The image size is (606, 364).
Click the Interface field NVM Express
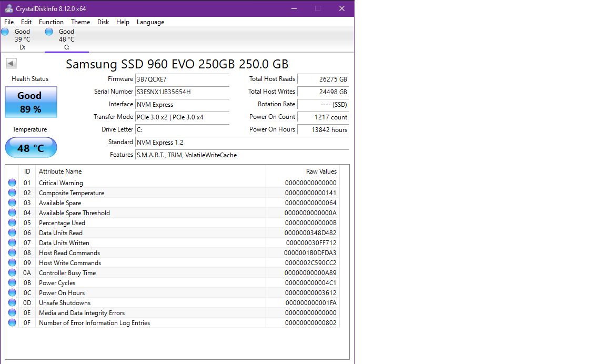coord(182,105)
